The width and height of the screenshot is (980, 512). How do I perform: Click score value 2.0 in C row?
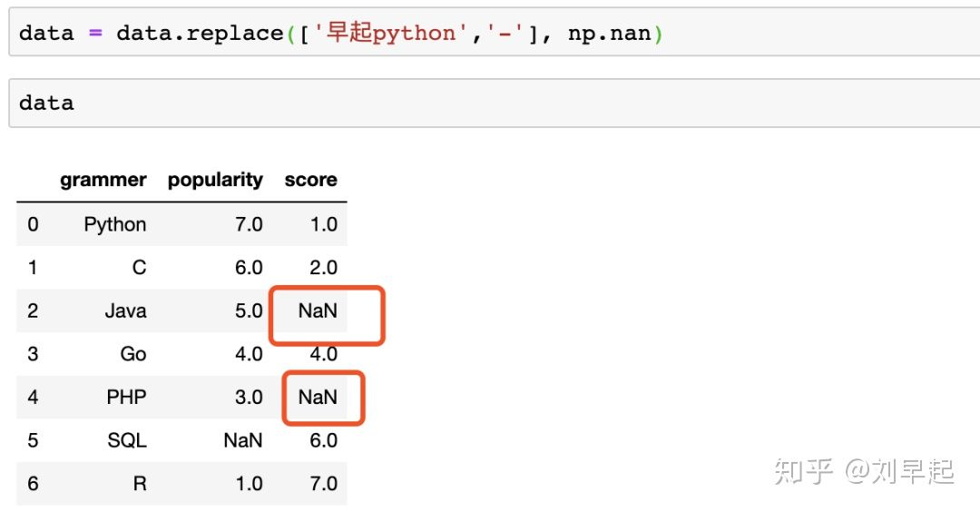pyautogui.click(x=324, y=268)
